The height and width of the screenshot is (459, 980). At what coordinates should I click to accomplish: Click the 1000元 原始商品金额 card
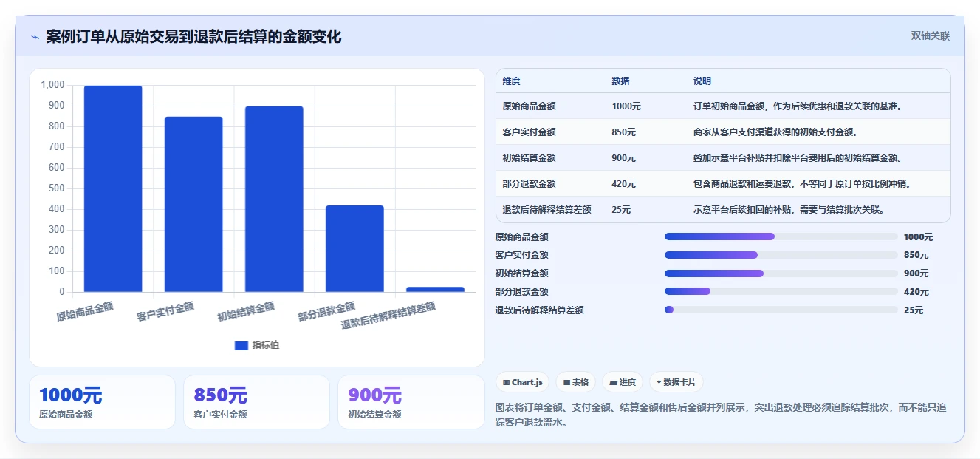[x=102, y=402]
